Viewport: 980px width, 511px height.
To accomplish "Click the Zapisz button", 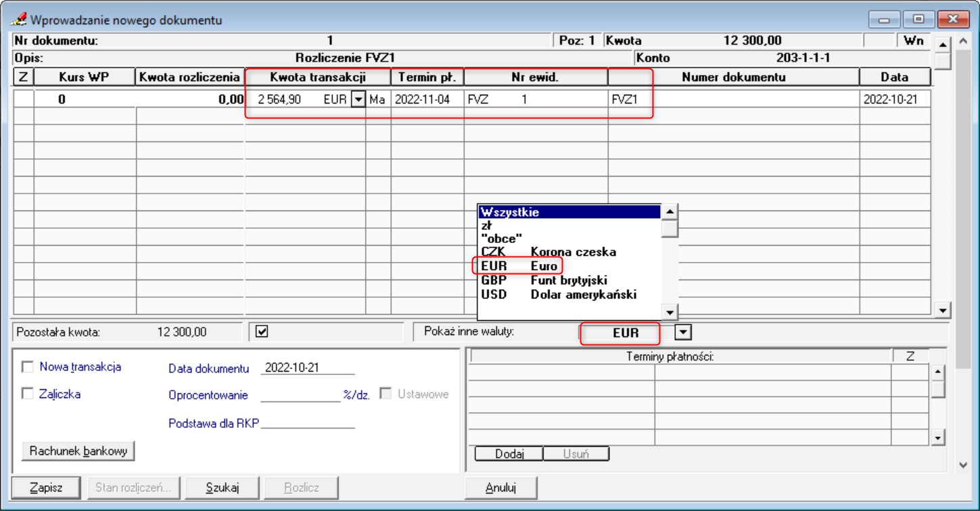I will pos(47,487).
